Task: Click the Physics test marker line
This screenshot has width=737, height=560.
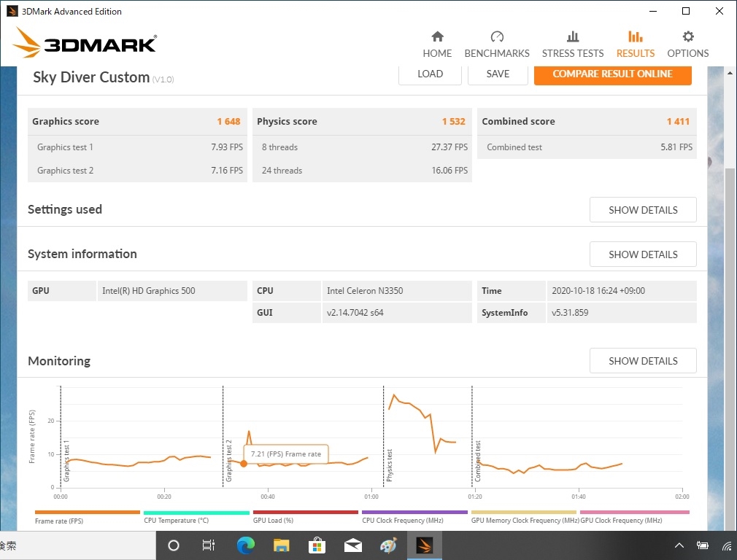Action: tap(384, 437)
